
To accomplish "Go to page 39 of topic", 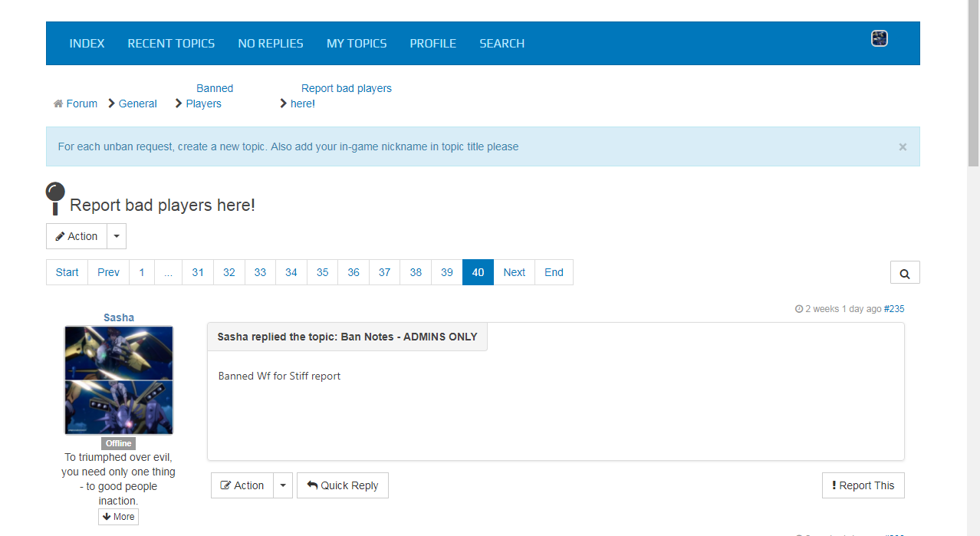I will click(446, 272).
